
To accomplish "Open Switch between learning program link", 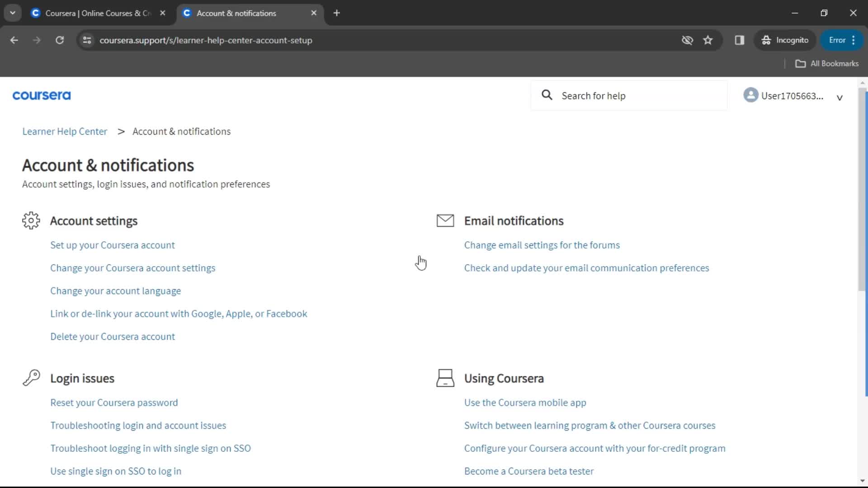I will (x=590, y=426).
